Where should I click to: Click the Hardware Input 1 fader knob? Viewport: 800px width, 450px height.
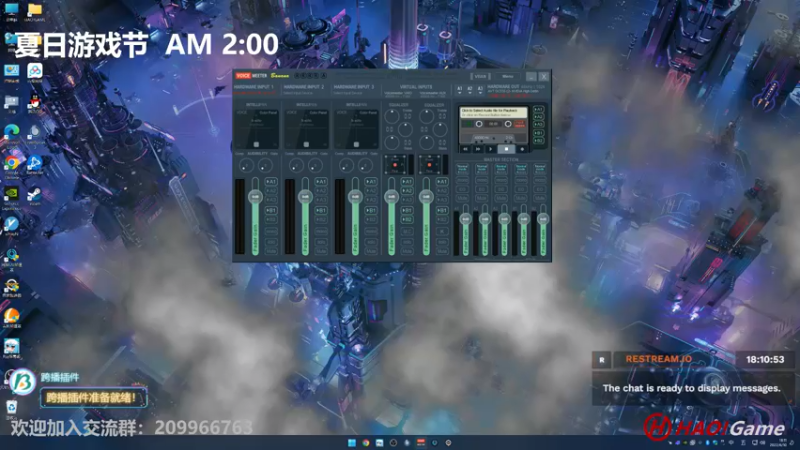coord(255,196)
